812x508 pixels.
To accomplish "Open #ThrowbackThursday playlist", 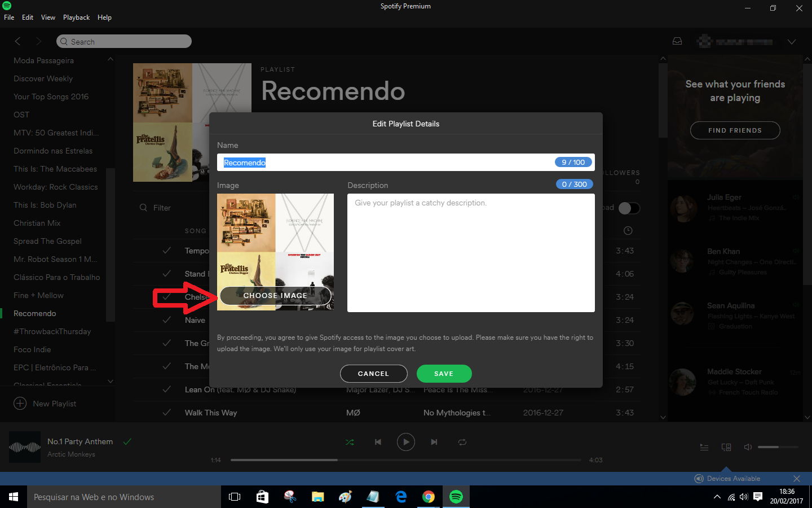I will pos(52,331).
